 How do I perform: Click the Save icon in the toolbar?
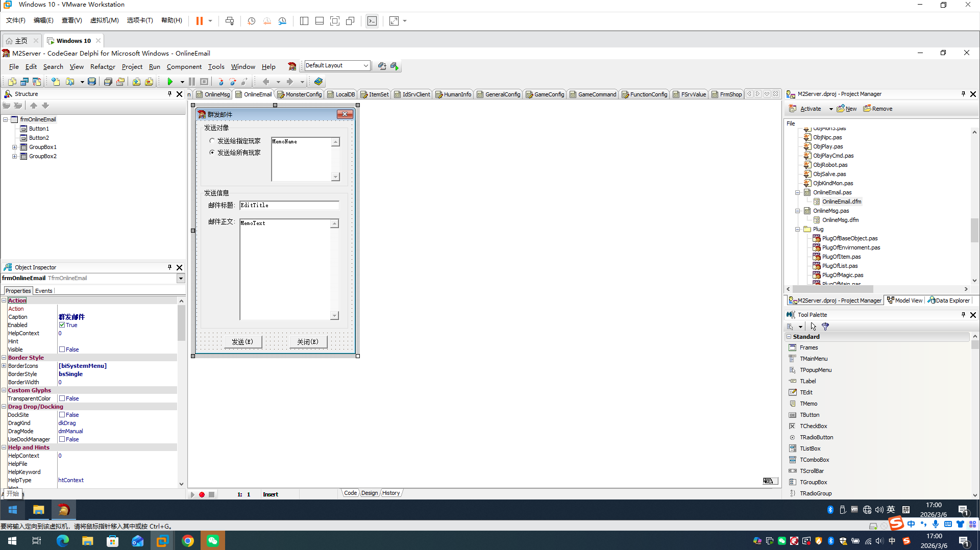click(92, 82)
